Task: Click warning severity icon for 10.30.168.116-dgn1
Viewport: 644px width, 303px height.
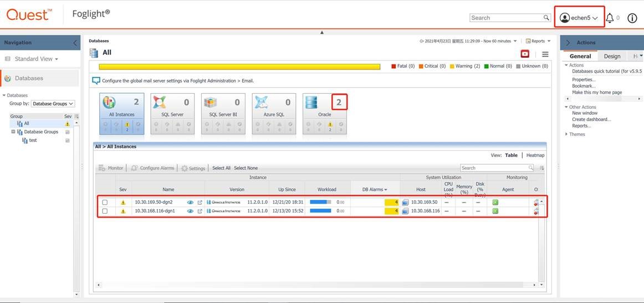Action: coord(123,211)
